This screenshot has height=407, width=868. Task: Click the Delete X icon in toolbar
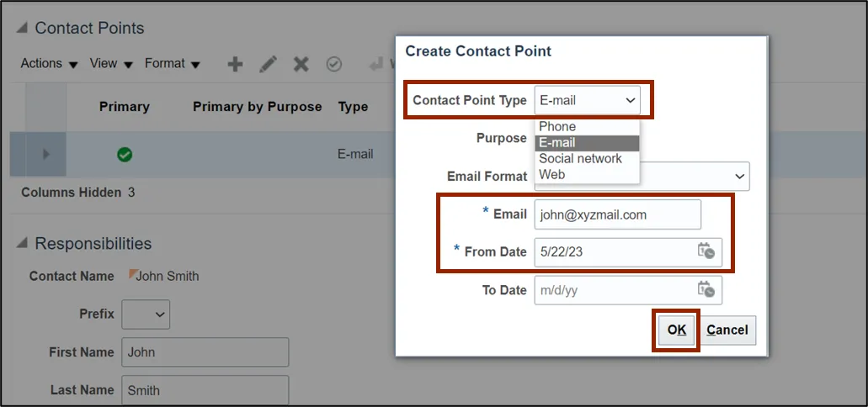click(x=301, y=64)
